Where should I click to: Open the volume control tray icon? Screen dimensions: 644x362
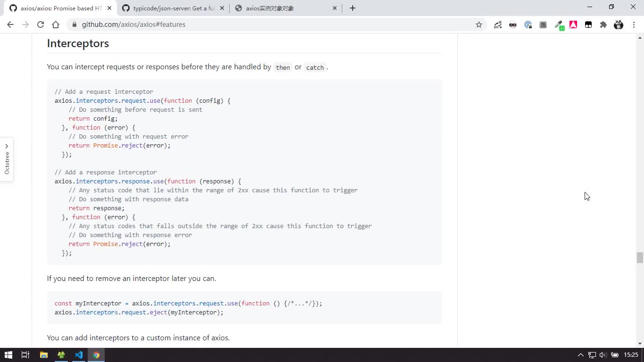pyautogui.click(x=603, y=355)
